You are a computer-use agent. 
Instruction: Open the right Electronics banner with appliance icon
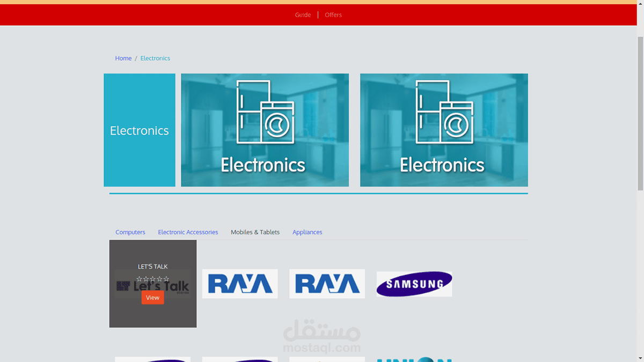444,130
